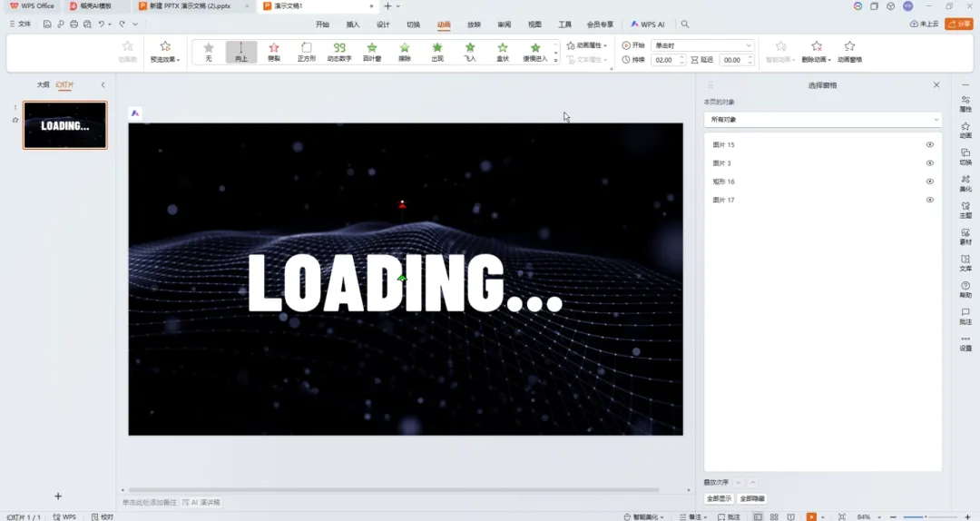This screenshot has width=980, height=521.
Task: Collapse the slide thumbnail panel
Action: (103, 84)
